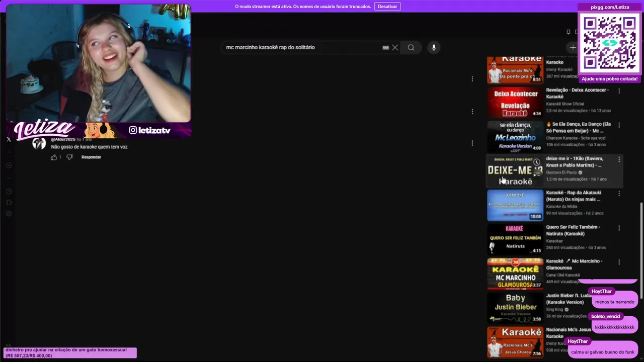
Task: Click the three-dot menu left of Revelação thumbnail
Action: 472,112
